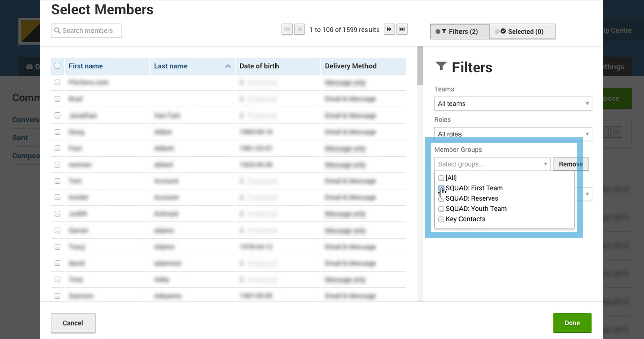644x339 pixels.
Task: Click the funnel icon beside the Filters heading
Action: coord(441,66)
